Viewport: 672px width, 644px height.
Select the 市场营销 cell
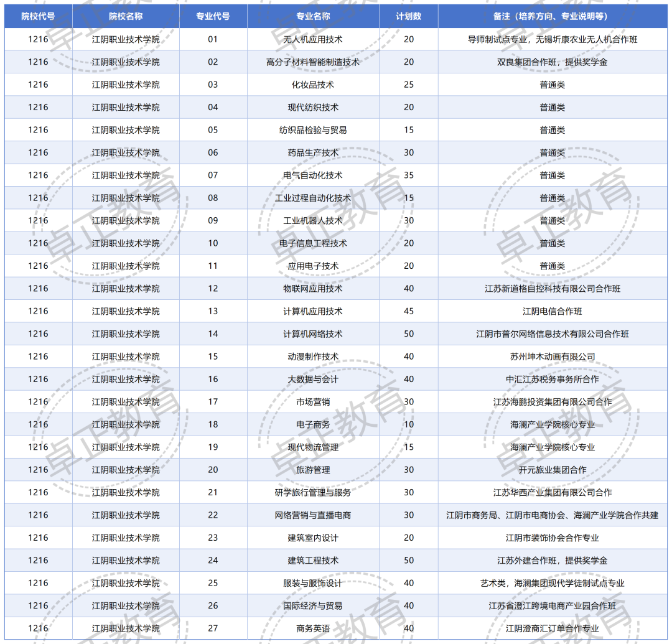pyautogui.click(x=313, y=402)
